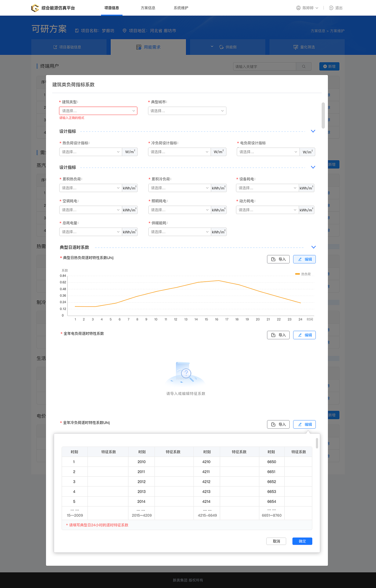Screen dimensions: 376x588
Task: Open the 陈婷婷 user menu
Action: pyautogui.click(x=307, y=8)
